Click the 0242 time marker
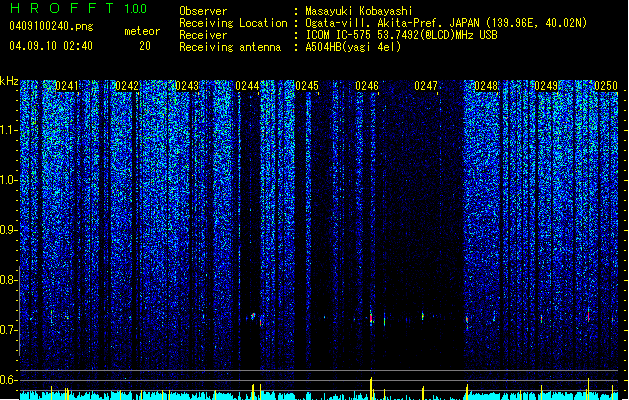This screenshot has height=400, width=629. tap(127, 86)
